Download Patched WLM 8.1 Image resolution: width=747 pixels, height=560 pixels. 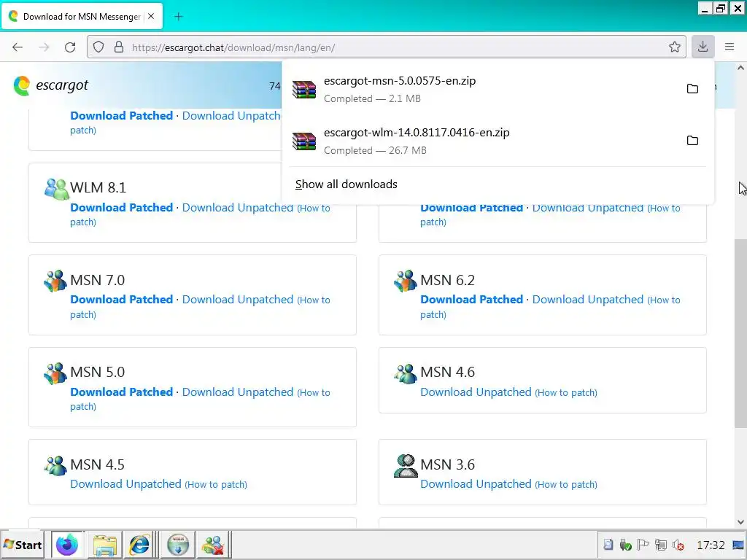[122, 208]
